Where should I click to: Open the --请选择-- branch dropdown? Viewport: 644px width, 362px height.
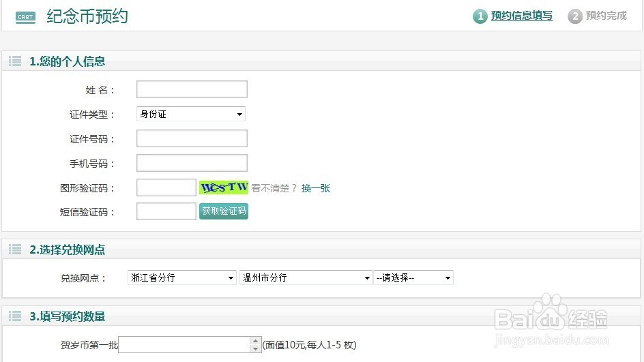(413, 278)
